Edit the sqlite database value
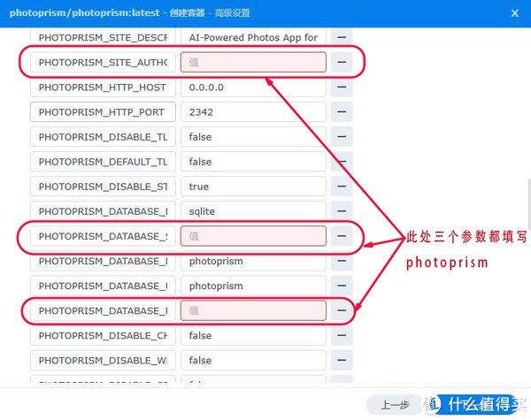The height and width of the screenshot is (420, 531). tap(253, 211)
